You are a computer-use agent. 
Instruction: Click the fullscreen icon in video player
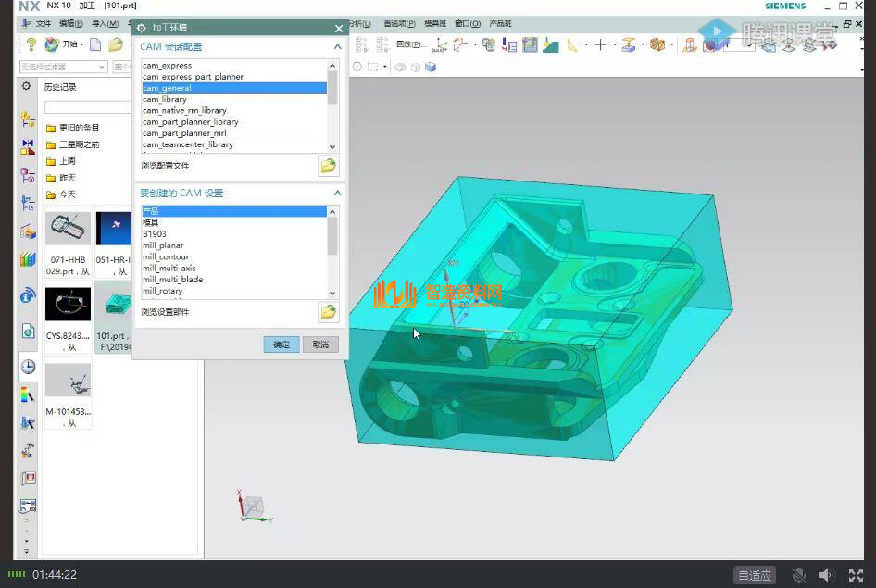coord(856,575)
